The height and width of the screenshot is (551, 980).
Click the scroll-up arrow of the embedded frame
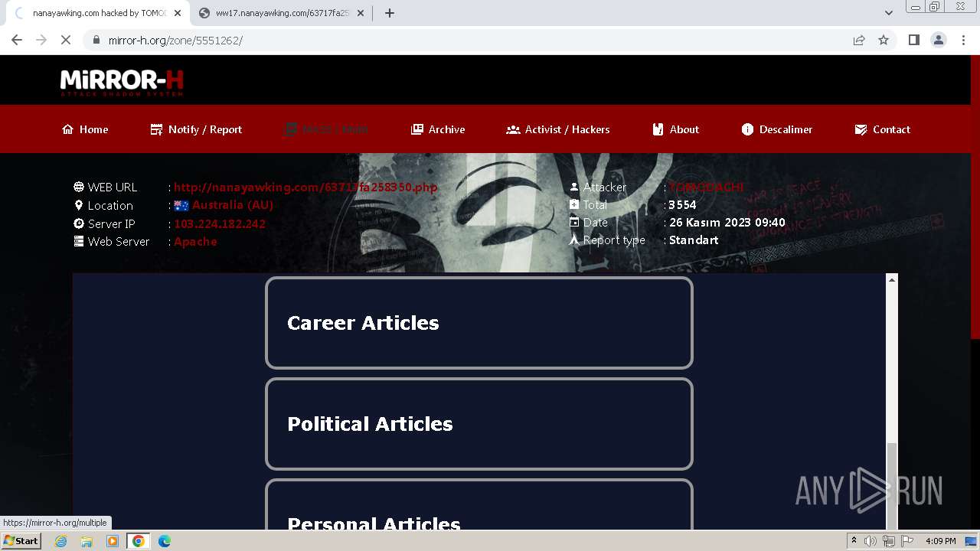[x=891, y=280]
